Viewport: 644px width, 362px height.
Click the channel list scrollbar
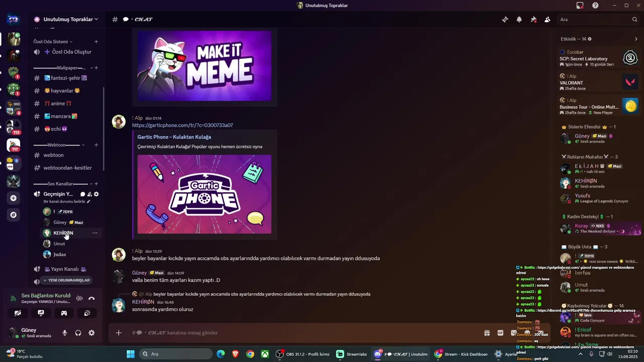click(x=104, y=128)
